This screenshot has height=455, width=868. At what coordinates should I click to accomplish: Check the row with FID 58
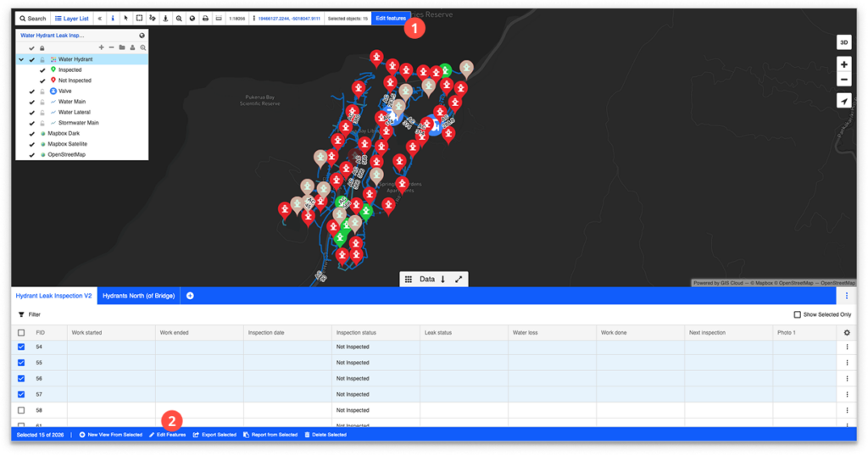[21, 410]
